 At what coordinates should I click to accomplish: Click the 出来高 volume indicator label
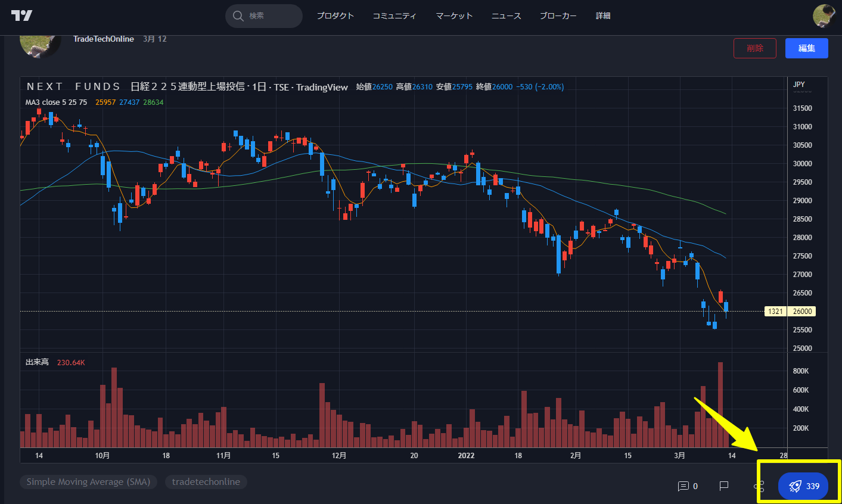click(x=37, y=362)
